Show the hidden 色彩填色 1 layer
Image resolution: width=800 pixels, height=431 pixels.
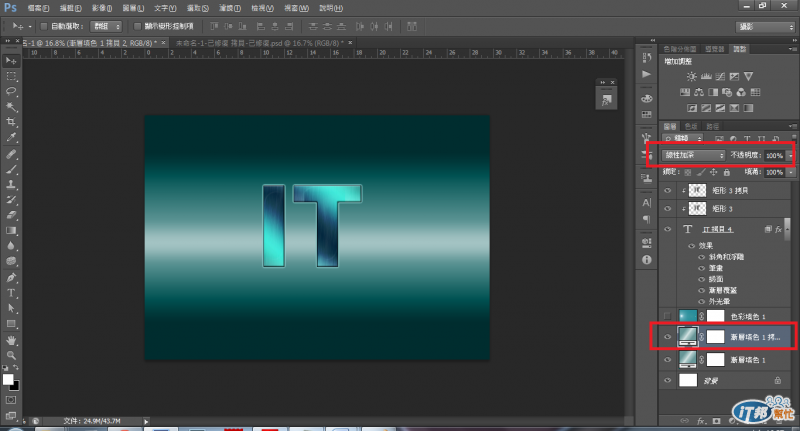(667, 315)
